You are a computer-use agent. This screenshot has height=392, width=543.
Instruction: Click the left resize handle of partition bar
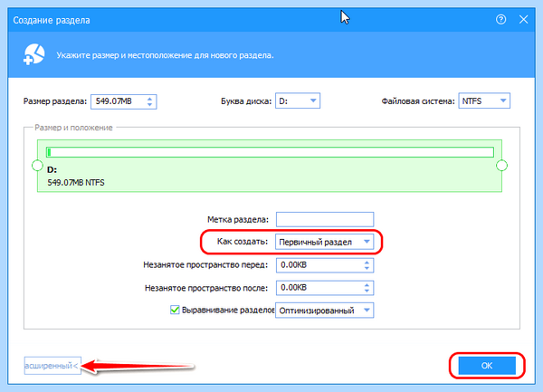pyautogui.click(x=37, y=166)
